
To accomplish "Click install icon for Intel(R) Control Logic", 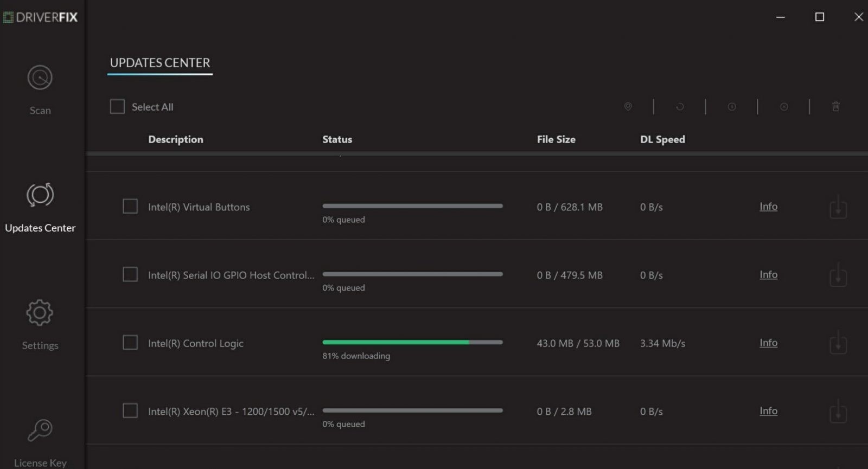I will click(x=838, y=343).
